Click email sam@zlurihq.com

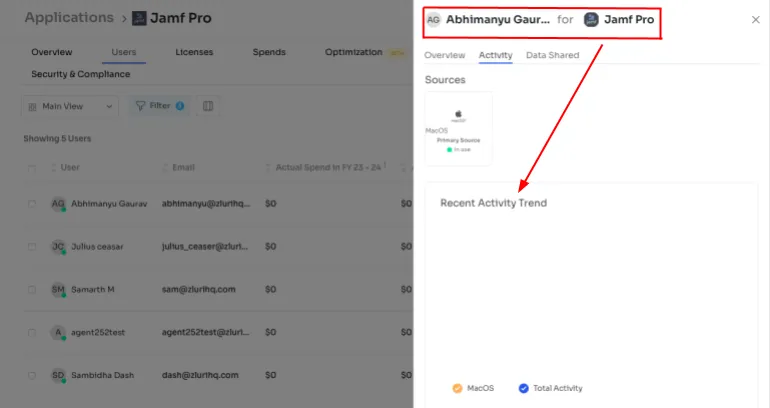click(x=198, y=290)
